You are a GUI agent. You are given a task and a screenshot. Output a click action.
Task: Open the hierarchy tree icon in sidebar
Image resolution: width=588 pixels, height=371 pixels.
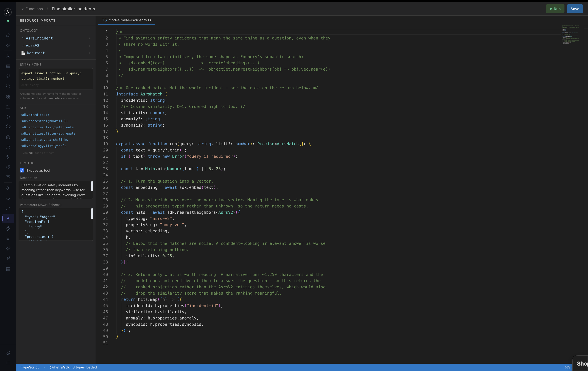coord(8,167)
